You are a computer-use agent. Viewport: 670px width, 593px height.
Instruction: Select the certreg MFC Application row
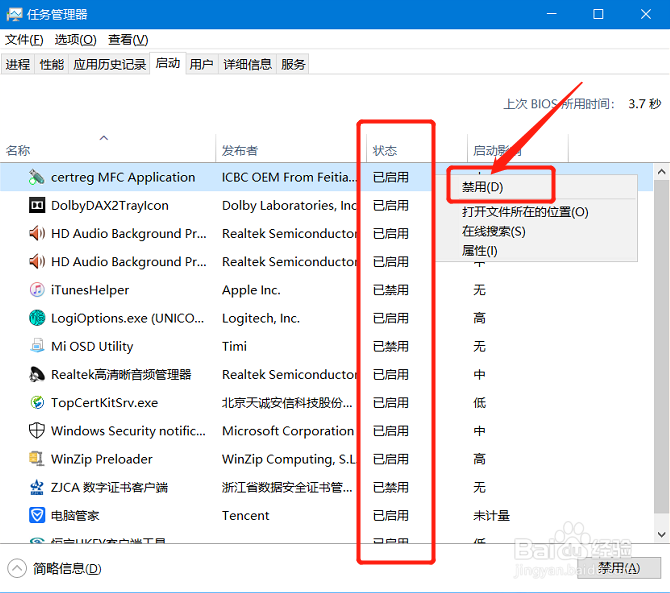pyautogui.click(x=326, y=177)
